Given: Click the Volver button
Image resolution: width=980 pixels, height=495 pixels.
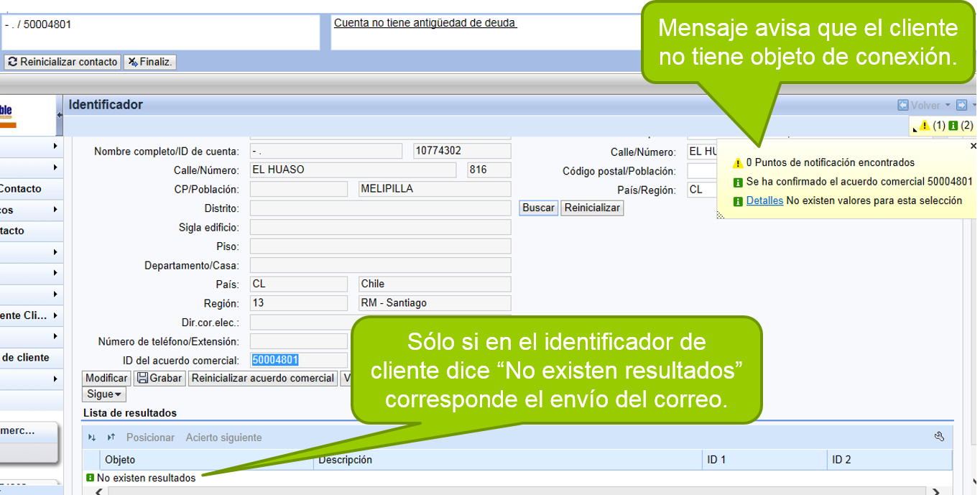Looking at the screenshot, I should coord(919,106).
